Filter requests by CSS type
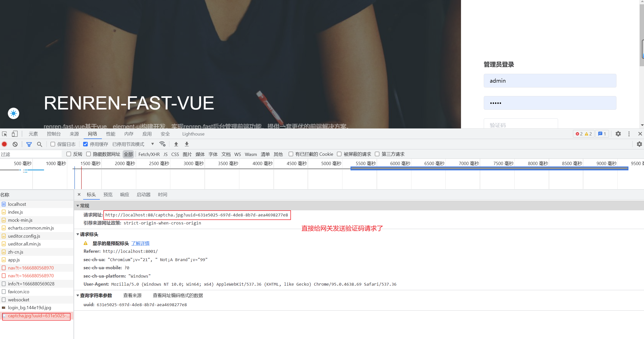644x339 pixels. pyautogui.click(x=175, y=154)
